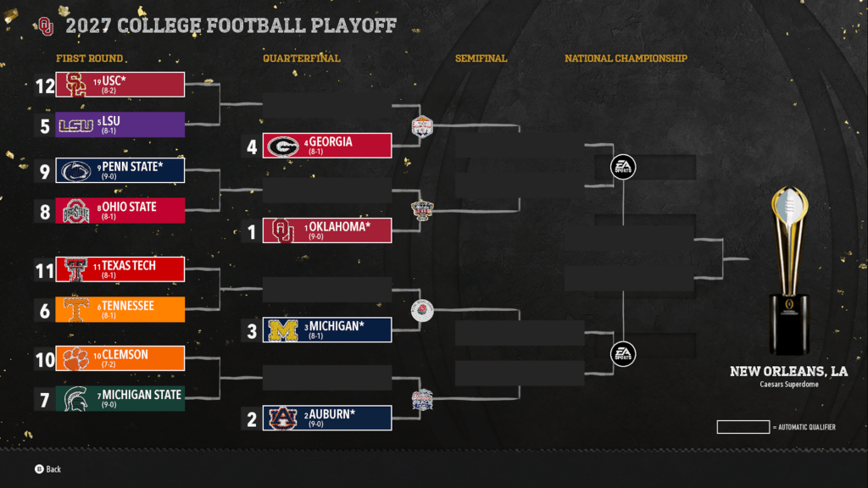868x488 pixels.
Task: Click the Rose Bowl game emblem
Action: pos(422,310)
